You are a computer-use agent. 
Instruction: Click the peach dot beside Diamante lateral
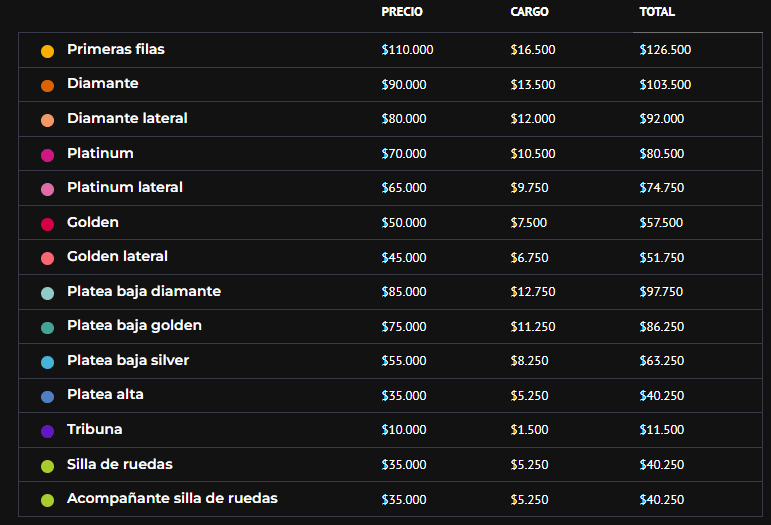point(47,121)
